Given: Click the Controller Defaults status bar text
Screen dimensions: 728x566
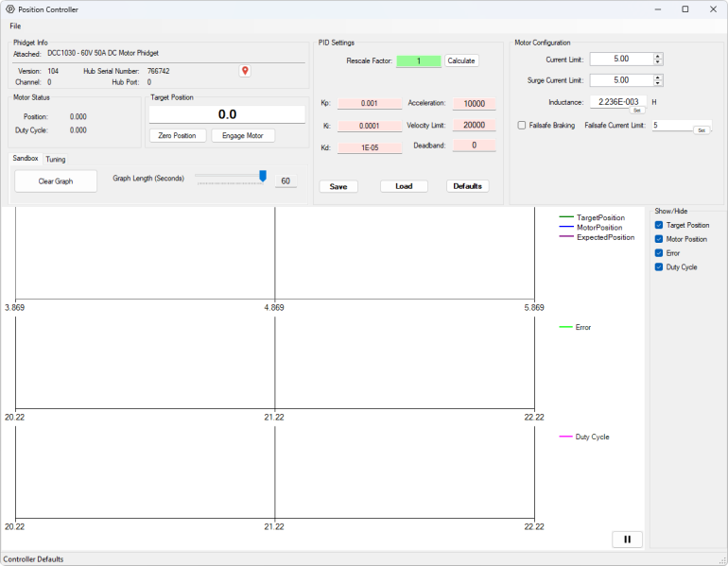Looking at the screenshot, I should (x=33, y=559).
